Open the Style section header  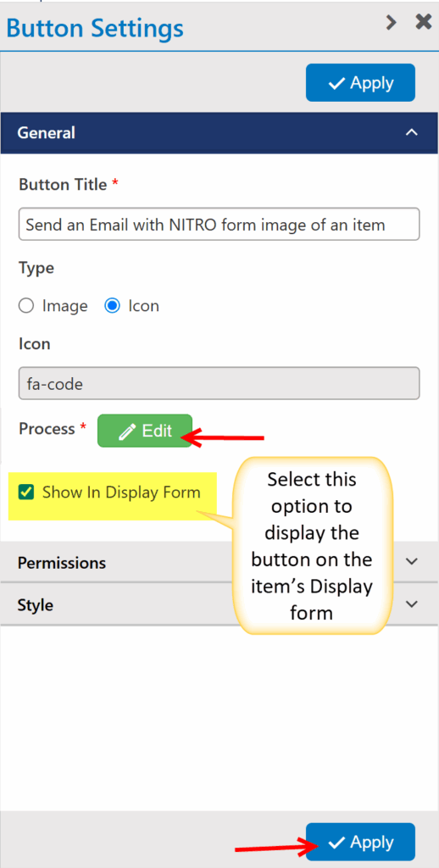219,604
